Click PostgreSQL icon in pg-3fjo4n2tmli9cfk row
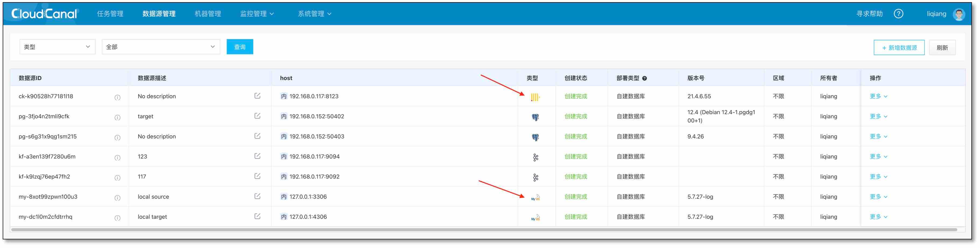Viewport: 980px width, 248px height. 535,118
